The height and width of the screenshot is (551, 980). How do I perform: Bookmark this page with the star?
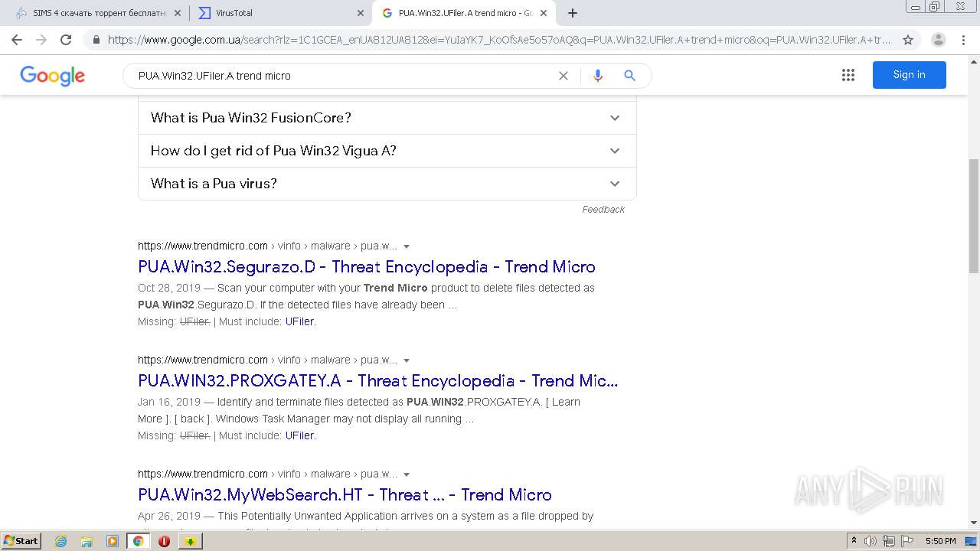908,40
